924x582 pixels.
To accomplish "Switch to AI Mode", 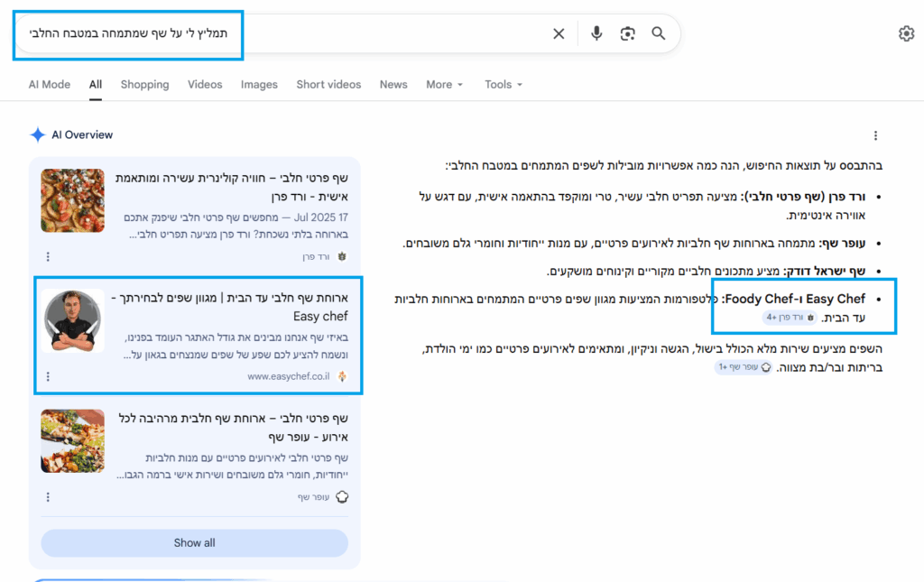I will coord(49,84).
